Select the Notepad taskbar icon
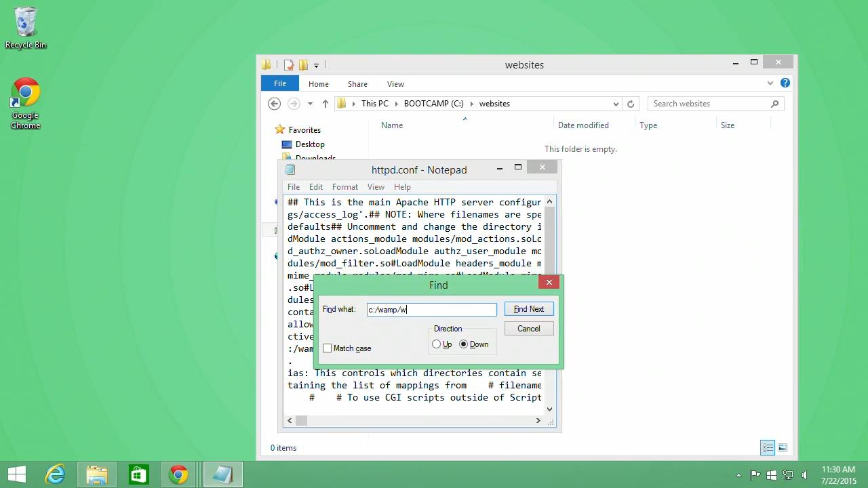Viewport: 868px width, 488px height. [222, 474]
